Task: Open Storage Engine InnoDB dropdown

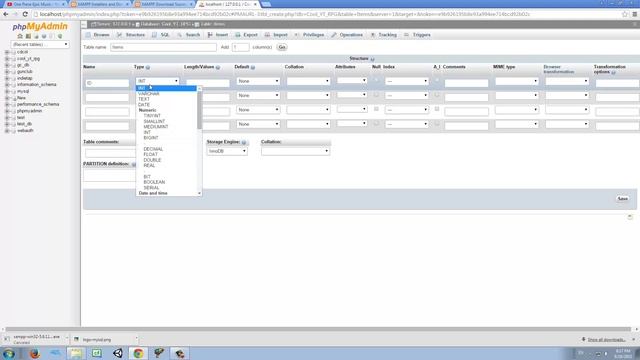Action: tap(227, 151)
